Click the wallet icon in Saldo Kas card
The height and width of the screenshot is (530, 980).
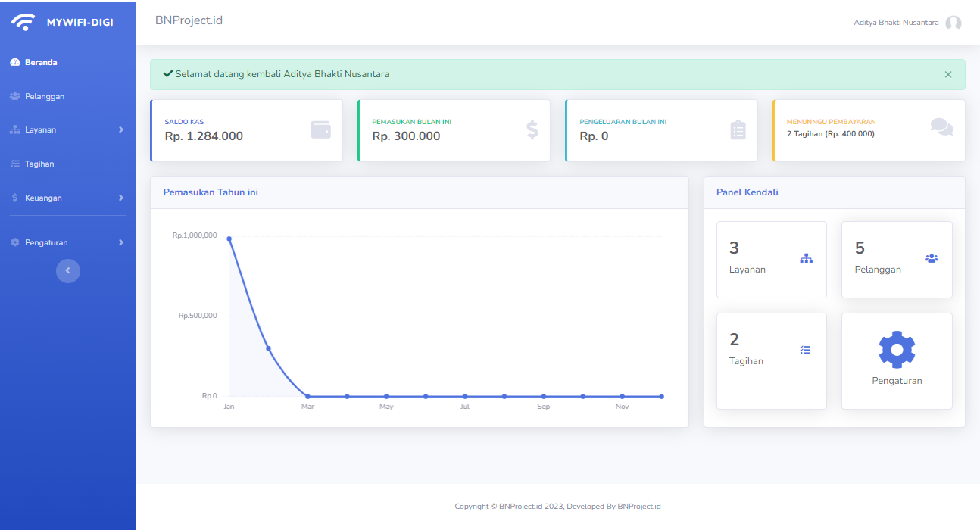coord(320,130)
